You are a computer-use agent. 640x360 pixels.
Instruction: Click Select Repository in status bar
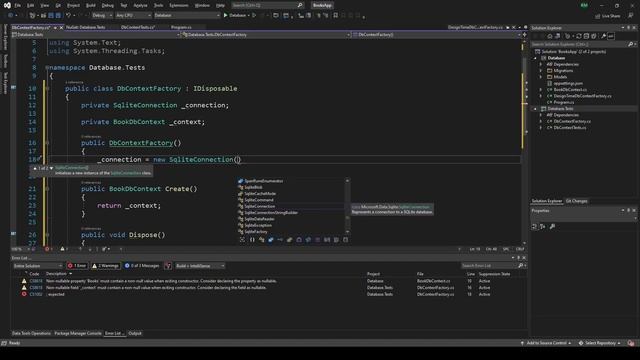click(x=599, y=343)
